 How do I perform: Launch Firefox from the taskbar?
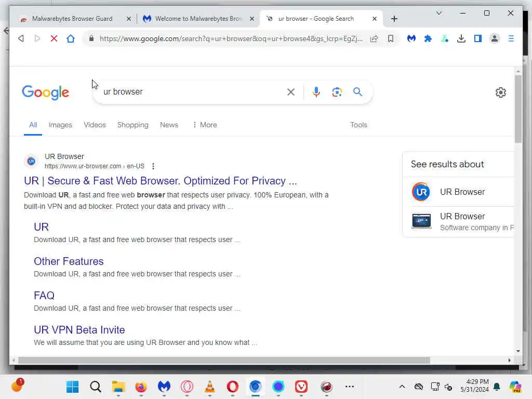click(141, 387)
